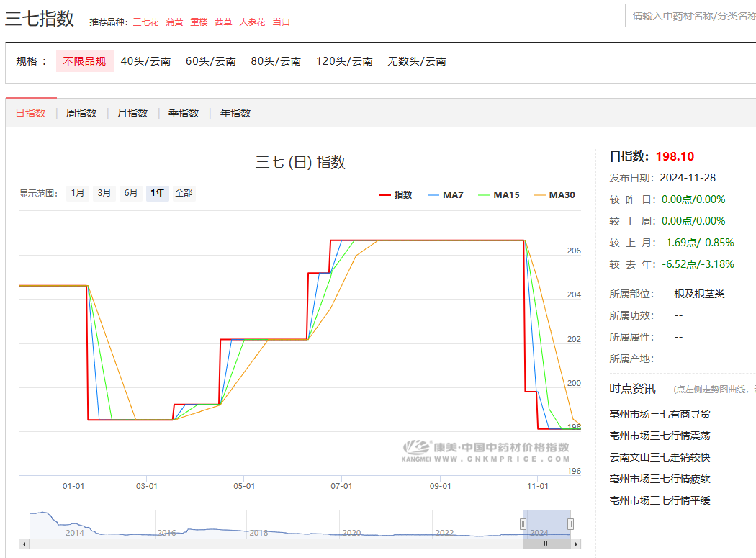Select the 120头/云南 specification
The width and height of the screenshot is (756, 558).
344,61
